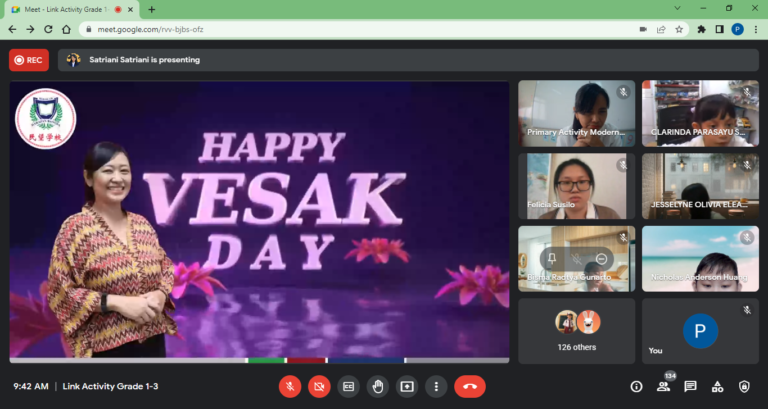Open chat with everyone
The width and height of the screenshot is (768, 409).
690,386
